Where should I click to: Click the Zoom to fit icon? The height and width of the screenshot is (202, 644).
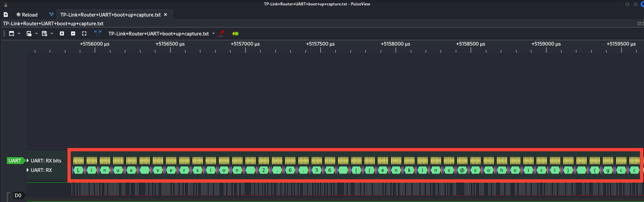pos(84,33)
